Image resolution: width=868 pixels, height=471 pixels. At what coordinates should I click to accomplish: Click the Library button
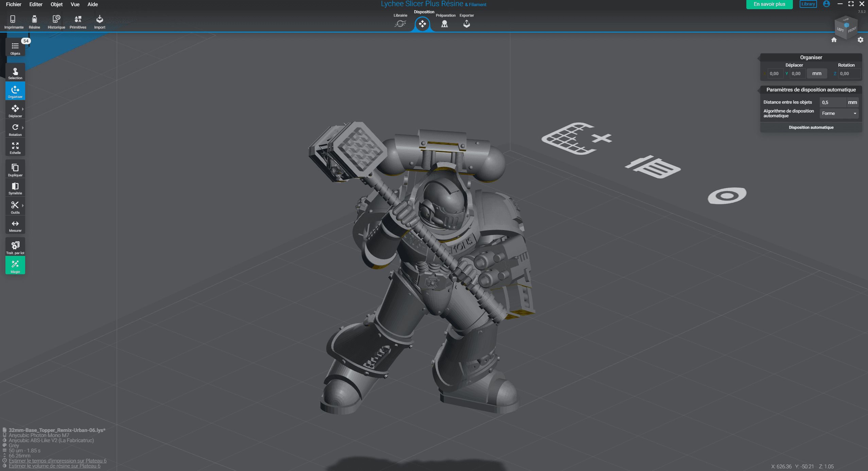(x=808, y=4)
